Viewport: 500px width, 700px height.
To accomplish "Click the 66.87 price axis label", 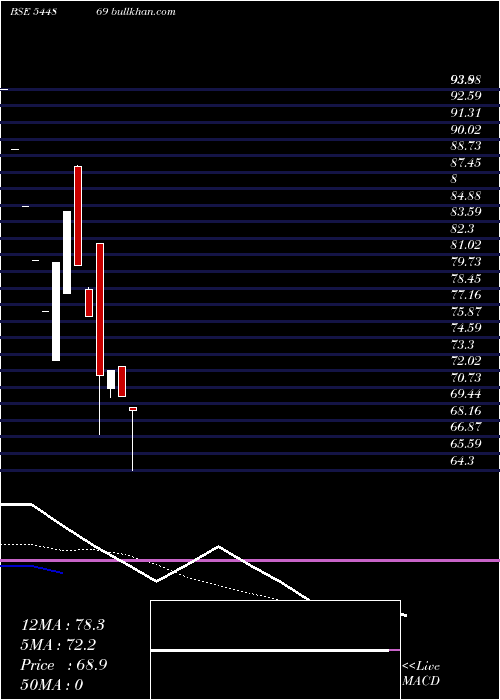I will point(466,427).
